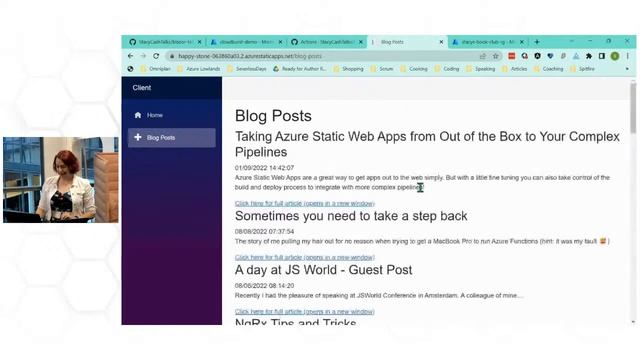
Task: Toggle the browser side panel icon
Action: [602, 56]
